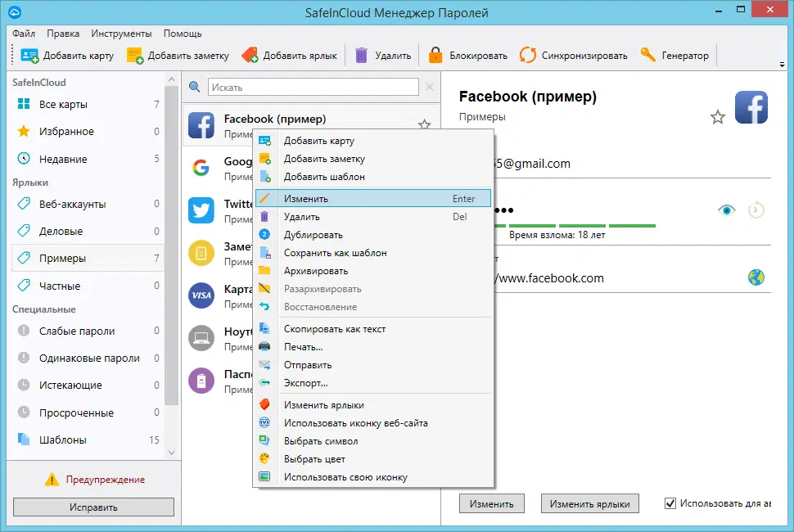Image resolution: width=794 pixels, height=532 pixels.
Task: Click the sidebar scrollbar down arrow
Action: [172, 453]
